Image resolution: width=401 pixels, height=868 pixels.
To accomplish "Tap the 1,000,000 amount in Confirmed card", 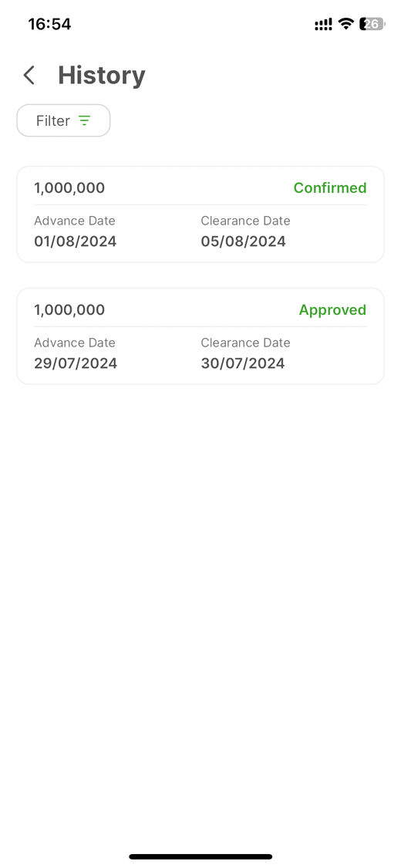I will [x=69, y=188].
